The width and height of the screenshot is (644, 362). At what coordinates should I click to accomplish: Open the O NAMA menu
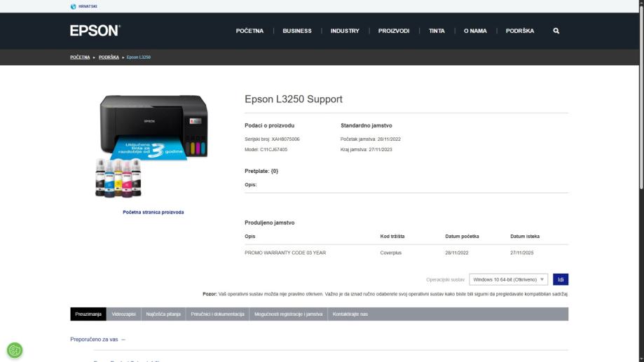click(x=475, y=31)
